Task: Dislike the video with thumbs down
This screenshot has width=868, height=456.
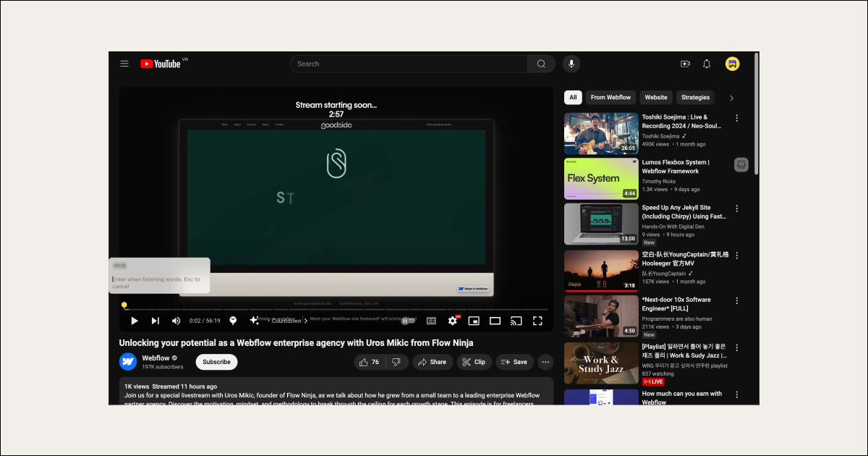Action: 396,362
